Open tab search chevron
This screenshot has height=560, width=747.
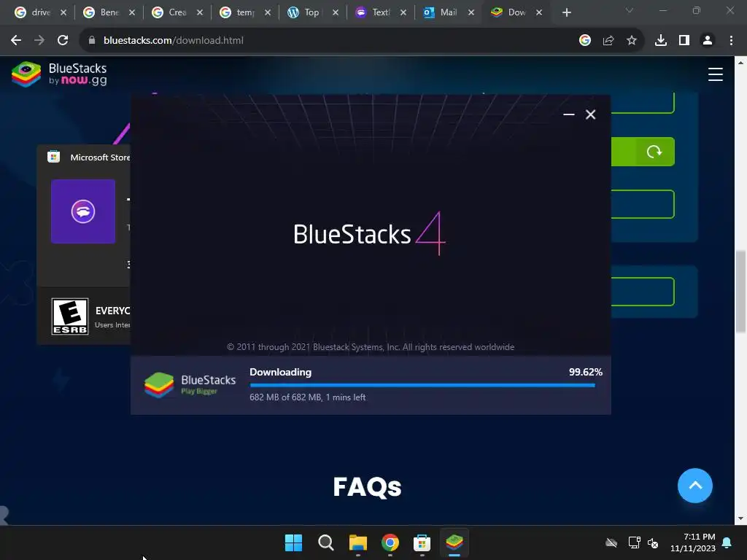click(630, 10)
